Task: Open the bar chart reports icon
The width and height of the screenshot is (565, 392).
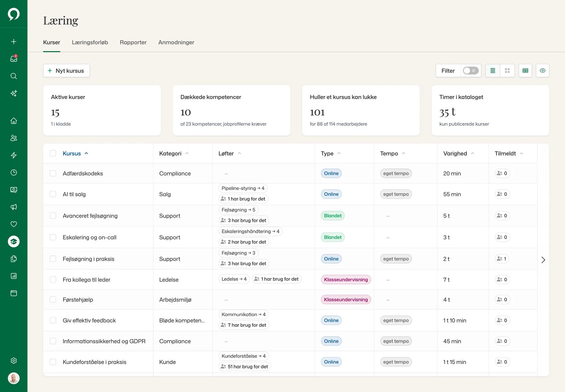Action: (x=14, y=276)
